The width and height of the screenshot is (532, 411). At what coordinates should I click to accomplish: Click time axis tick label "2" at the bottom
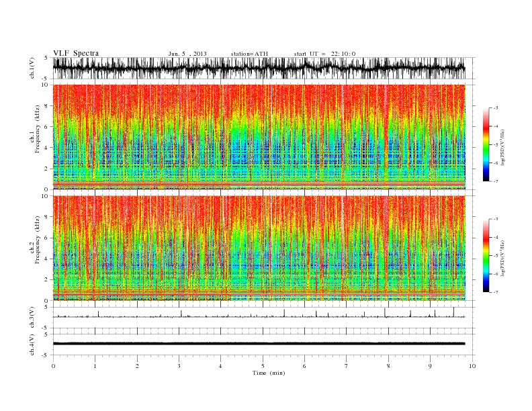pyautogui.click(x=137, y=366)
